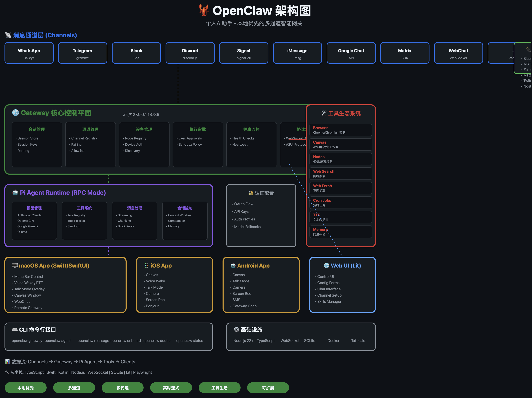Click the globe icon beside the Gateway heading
This screenshot has width=532, height=398.
[x=16, y=113]
